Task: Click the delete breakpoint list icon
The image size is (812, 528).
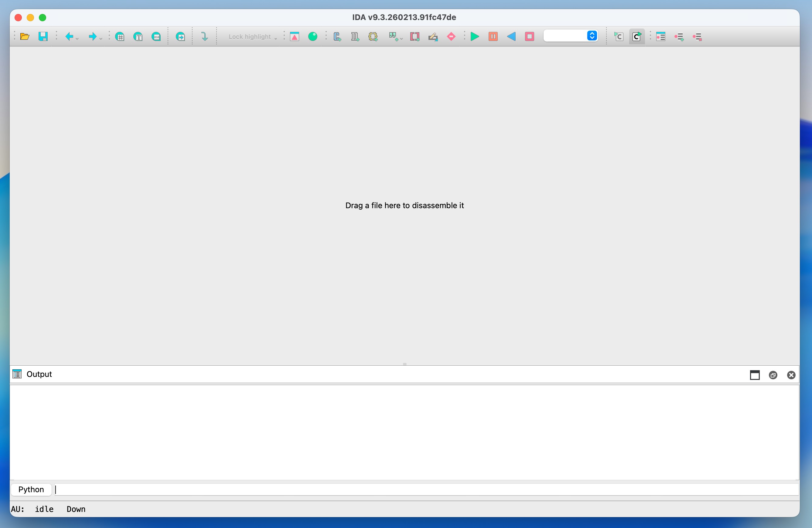Action: [697, 36]
